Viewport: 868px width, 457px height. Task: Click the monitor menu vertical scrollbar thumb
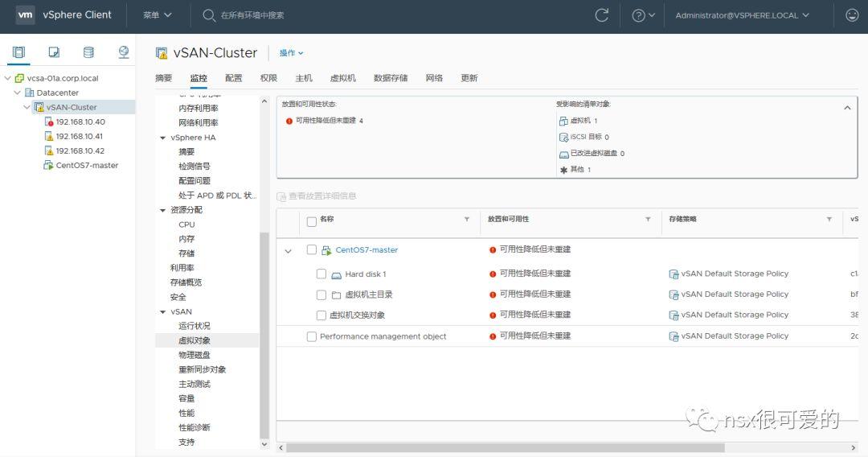pos(264,336)
